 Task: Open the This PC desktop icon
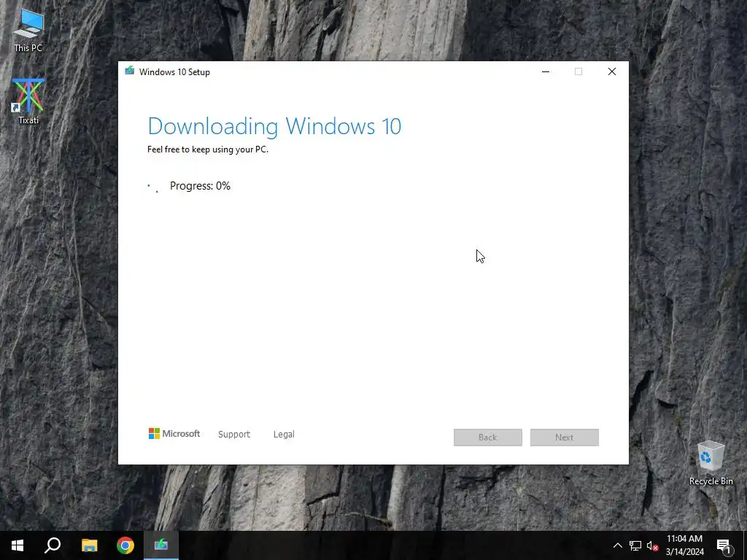(x=28, y=31)
